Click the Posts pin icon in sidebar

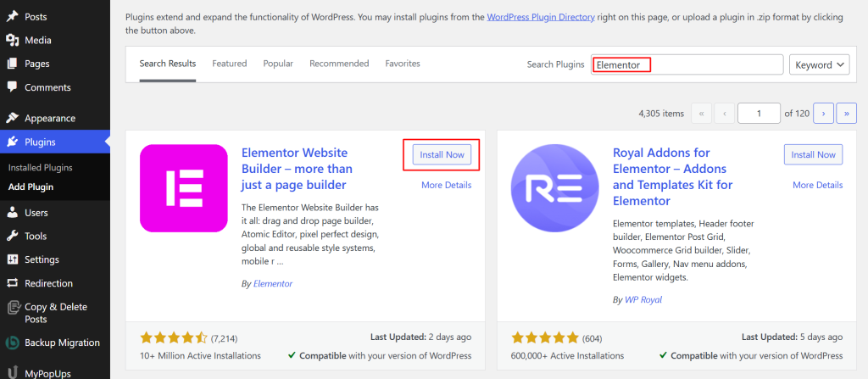coord(12,17)
